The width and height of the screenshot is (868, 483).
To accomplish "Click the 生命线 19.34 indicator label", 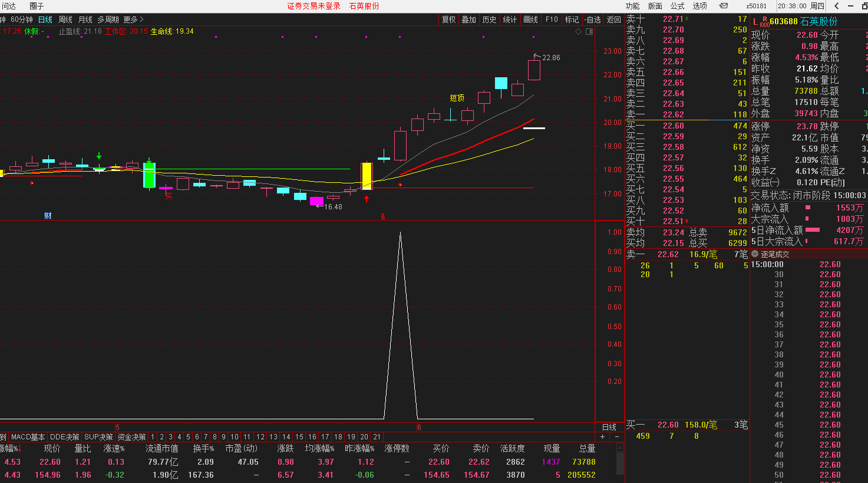I will coord(172,31).
